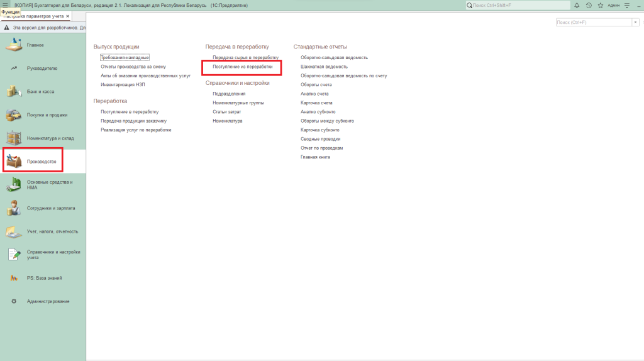Click the Администрирование gear icon
Viewport: 644px width, 361px height.
pyautogui.click(x=14, y=301)
